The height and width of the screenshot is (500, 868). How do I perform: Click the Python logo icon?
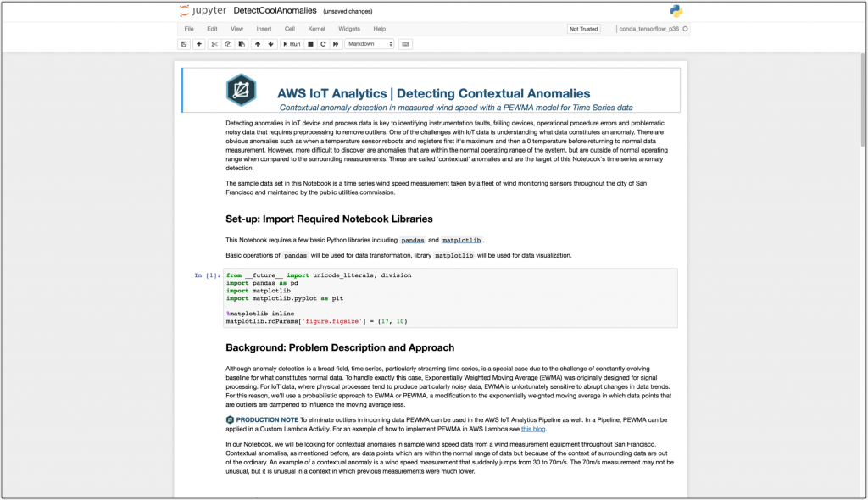click(676, 11)
